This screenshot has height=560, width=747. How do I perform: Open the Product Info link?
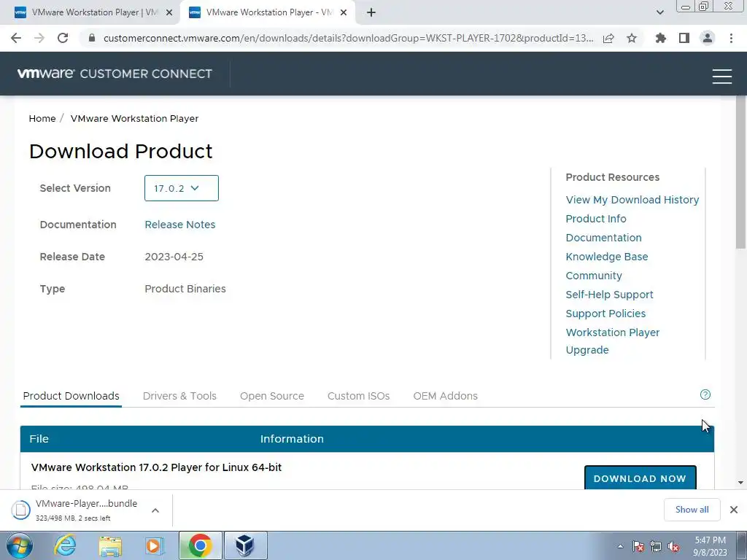(x=596, y=219)
